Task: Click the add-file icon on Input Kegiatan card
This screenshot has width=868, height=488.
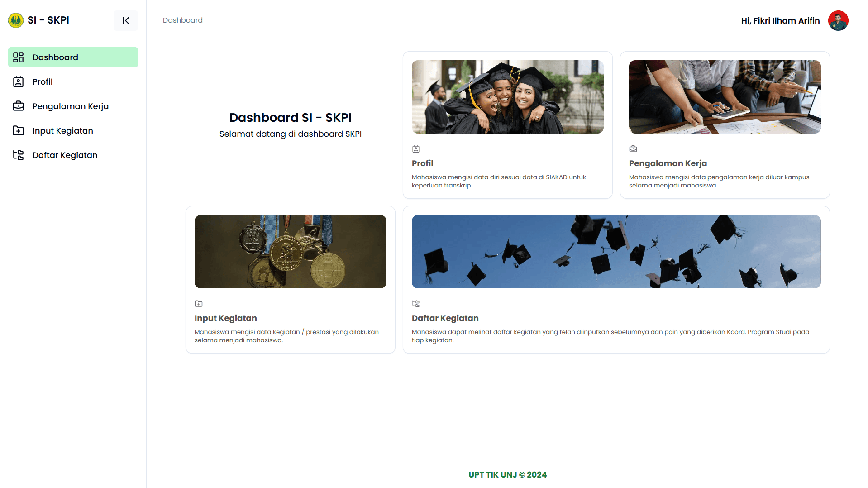Action: (x=199, y=303)
